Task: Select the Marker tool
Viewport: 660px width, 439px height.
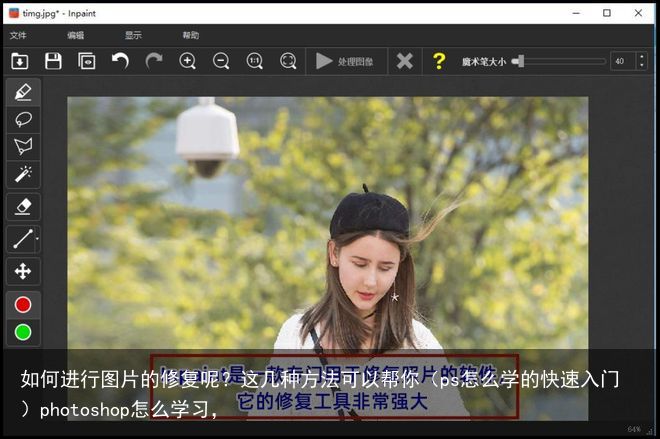Action: [23, 92]
